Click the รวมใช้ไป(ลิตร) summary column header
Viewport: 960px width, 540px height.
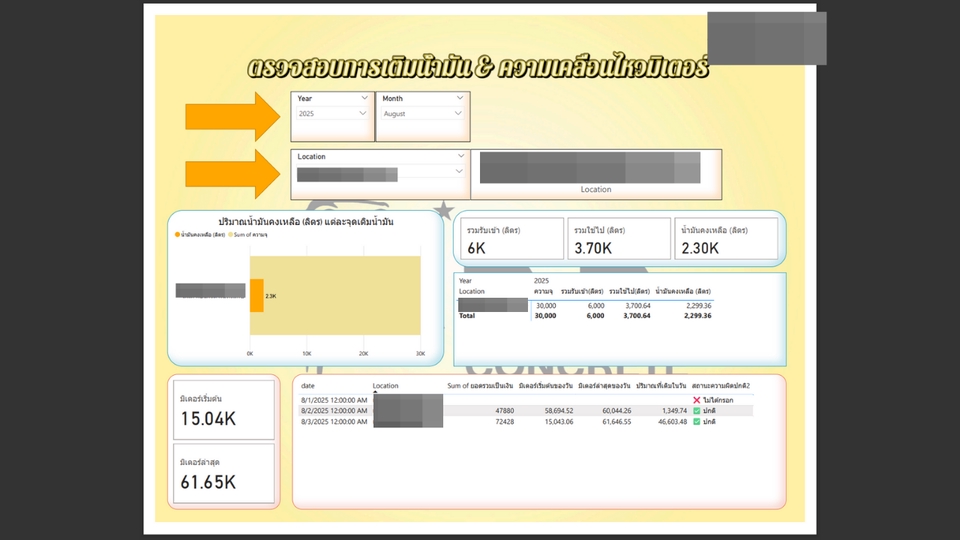[629, 291]
